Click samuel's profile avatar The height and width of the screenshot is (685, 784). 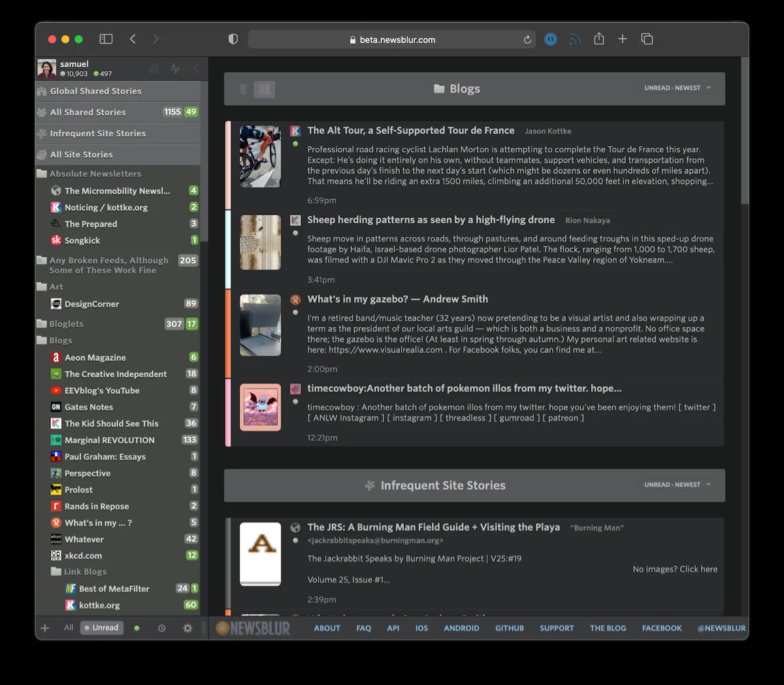(x=46, y=69)
